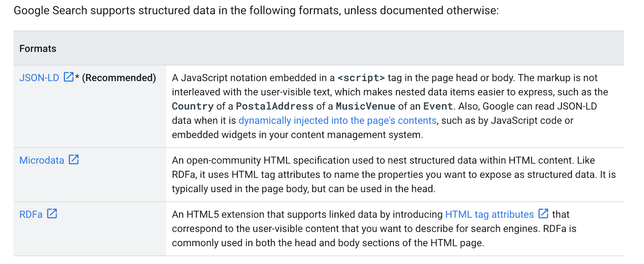Image resolution: width=644 pixels, height=264 pixels.
Task: Open the dynamically injected into the page's contents link
Action: 337,121
